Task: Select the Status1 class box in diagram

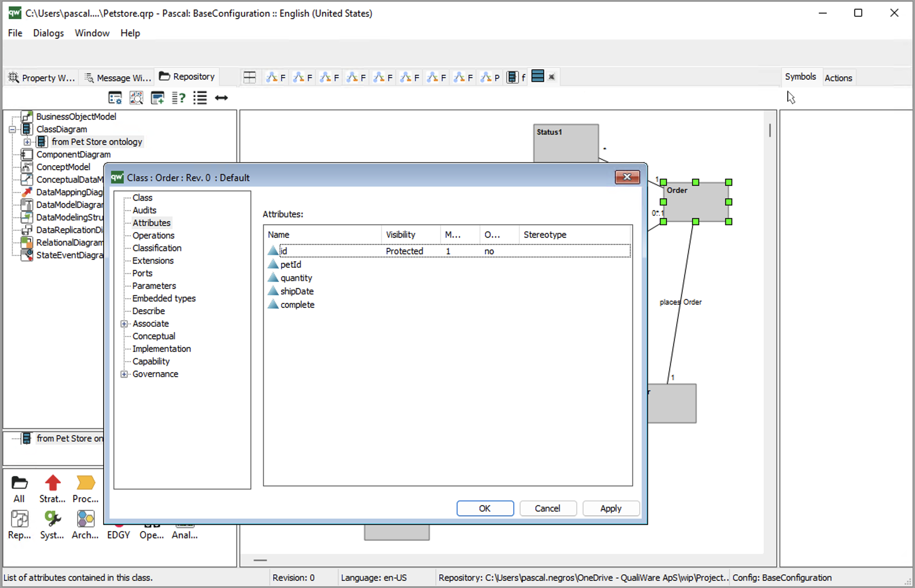Action: pos(566,143)
